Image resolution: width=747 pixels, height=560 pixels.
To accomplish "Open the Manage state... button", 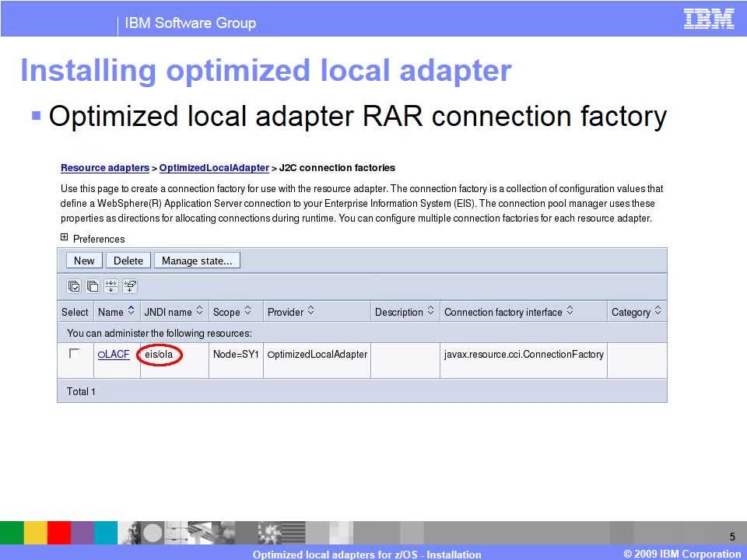I will click(x=197, y=261).
